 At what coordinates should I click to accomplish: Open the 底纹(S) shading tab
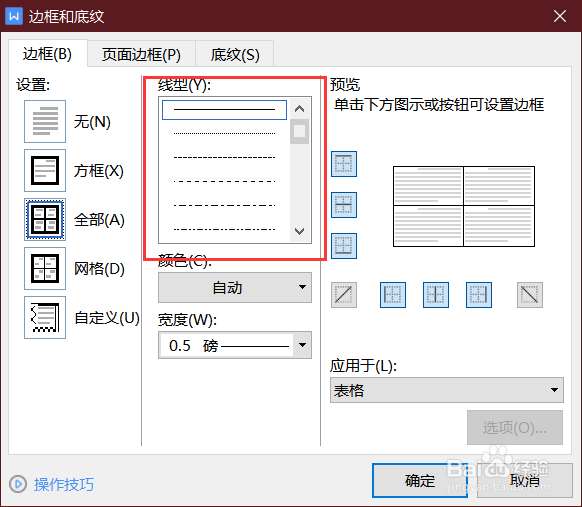point(235,55)
